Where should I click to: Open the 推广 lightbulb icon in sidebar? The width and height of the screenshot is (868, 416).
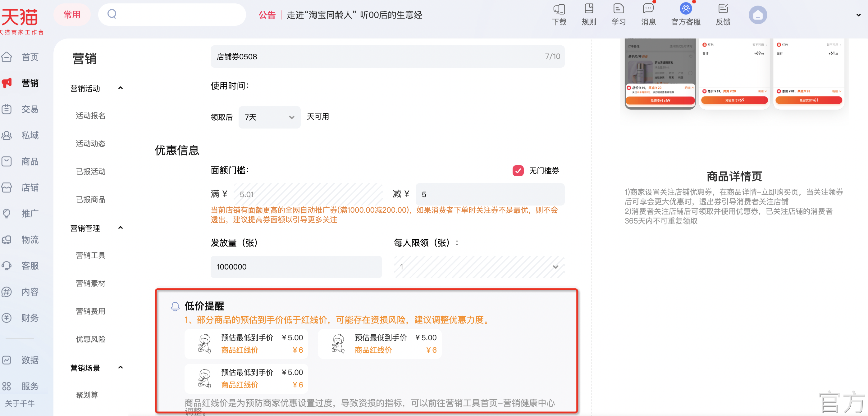tap(7, 214)
